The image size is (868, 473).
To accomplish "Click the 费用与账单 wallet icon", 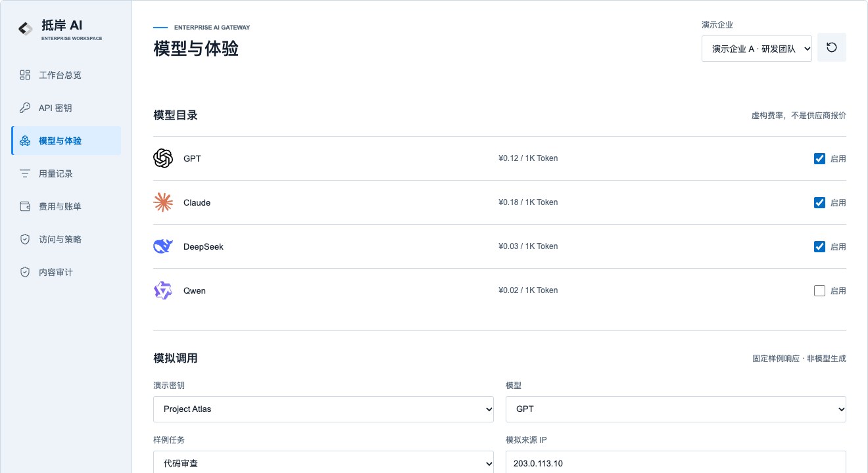I will (x=25, y=206).
